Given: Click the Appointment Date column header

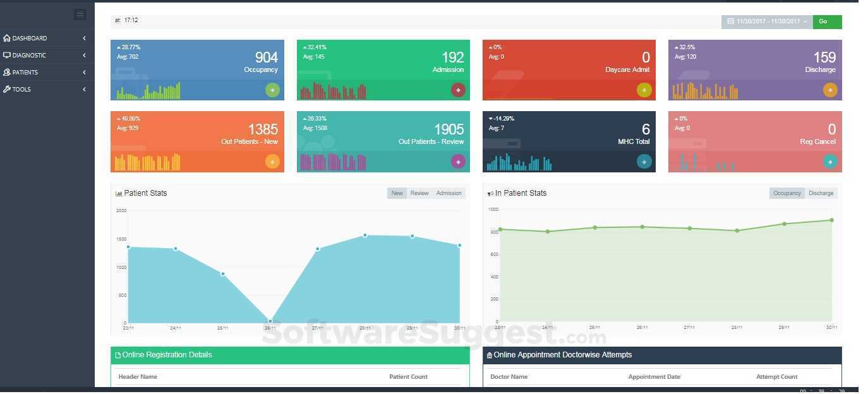Looking at the screenshot, I should point(654,377).
